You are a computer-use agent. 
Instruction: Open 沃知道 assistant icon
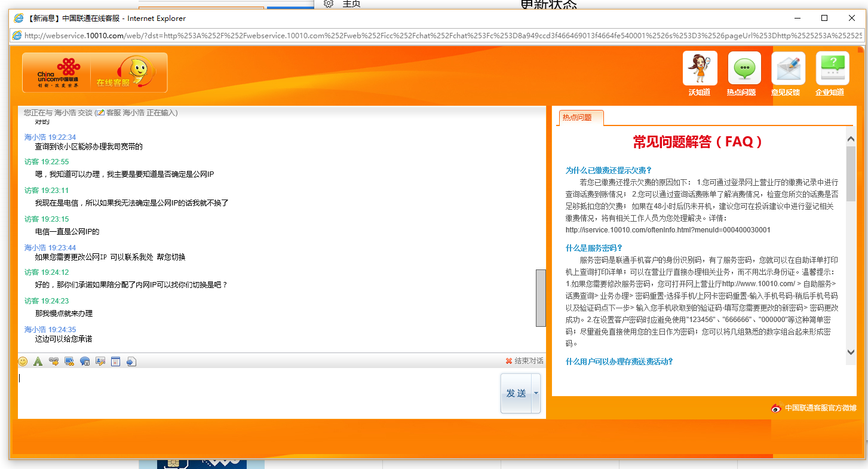700,68
